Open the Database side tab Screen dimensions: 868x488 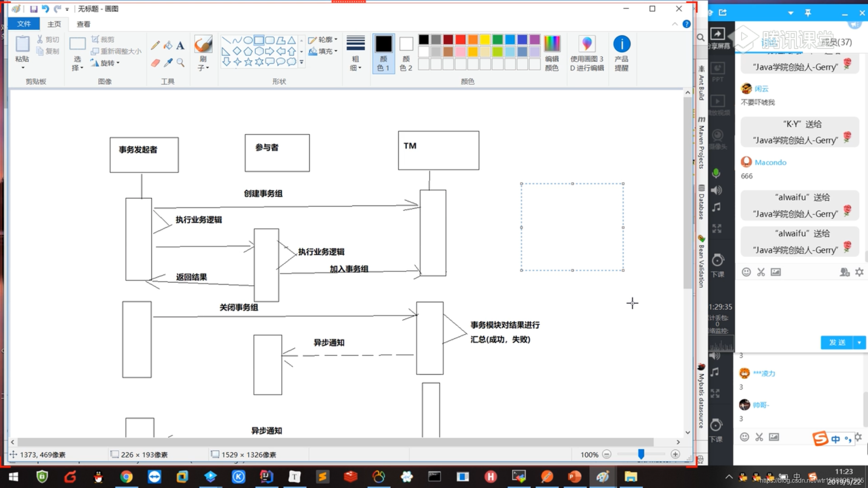[x=701, y=202]
